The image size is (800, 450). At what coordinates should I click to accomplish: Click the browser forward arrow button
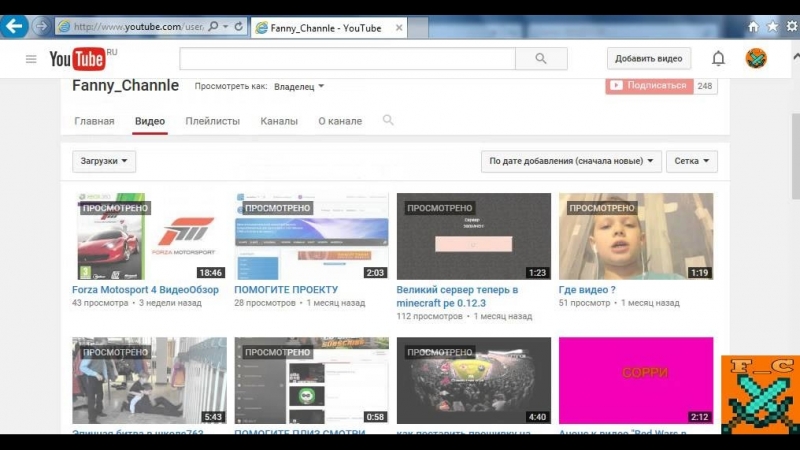pyautogui.click(x=42, y=26)
